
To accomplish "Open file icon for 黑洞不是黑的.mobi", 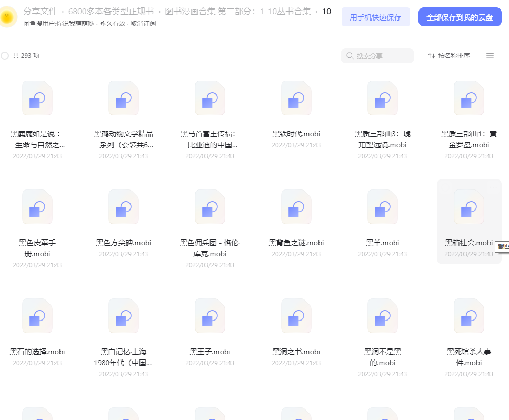I will click(x=383, y=316).
